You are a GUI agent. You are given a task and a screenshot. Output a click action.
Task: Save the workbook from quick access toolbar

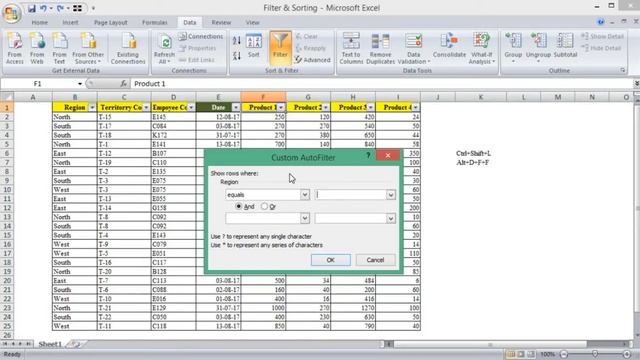coord(32,8)
